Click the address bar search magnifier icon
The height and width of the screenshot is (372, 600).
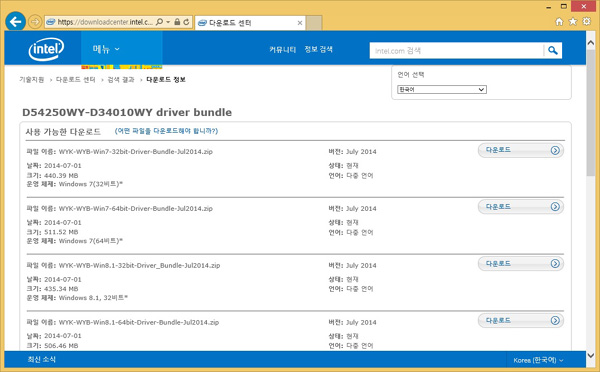tap(160, 22)
